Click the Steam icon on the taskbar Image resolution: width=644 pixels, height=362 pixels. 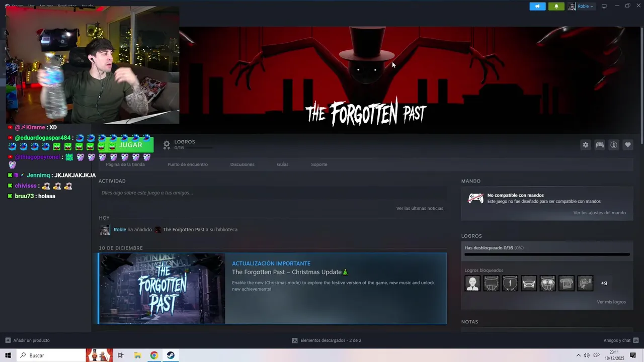[x=171, y=355]
